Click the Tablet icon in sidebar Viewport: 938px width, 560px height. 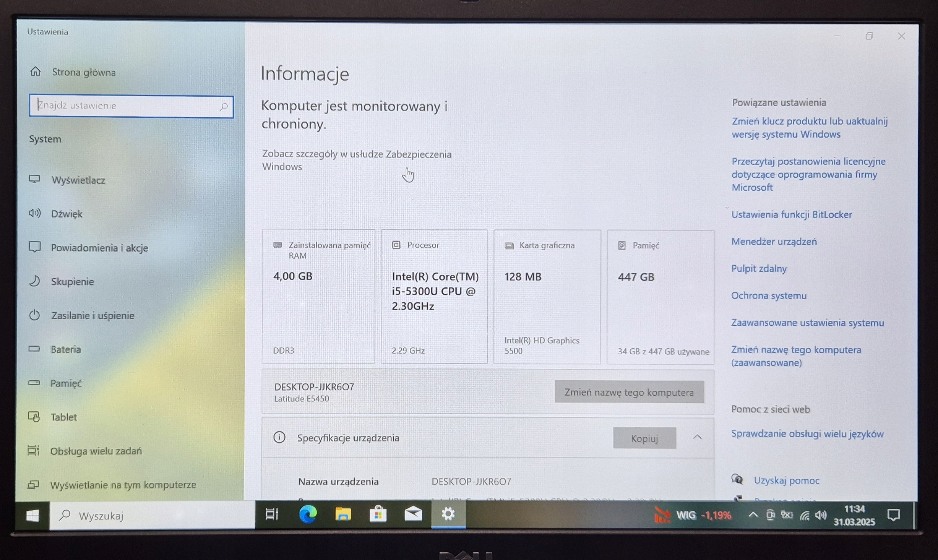pos(34,417)
